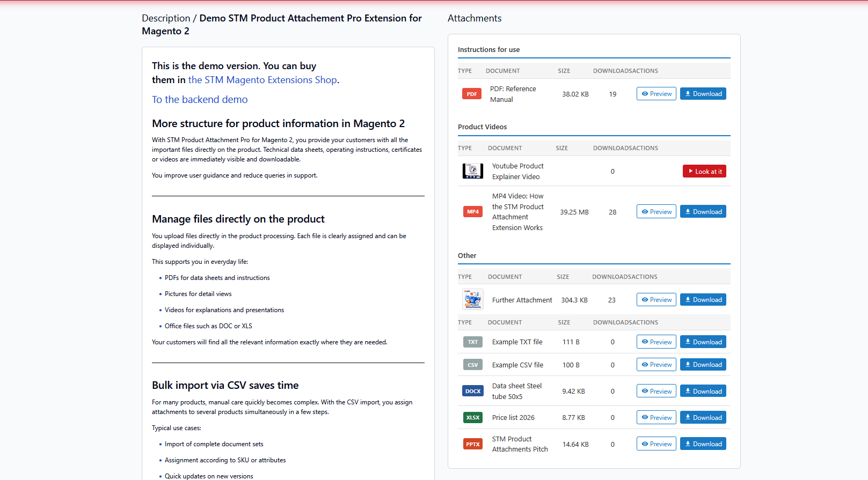Click the Instructions for use section heading
This screenshot has width=868, height=480.
pos(488,50)
